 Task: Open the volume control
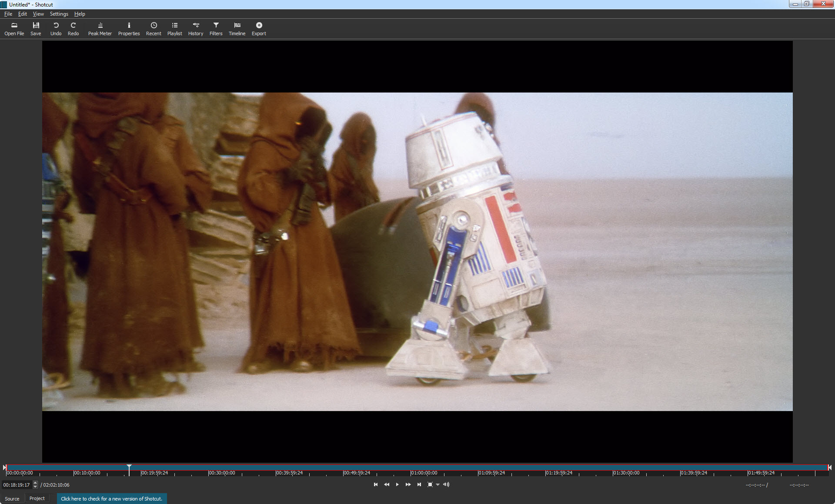click(x=446, y=484)
